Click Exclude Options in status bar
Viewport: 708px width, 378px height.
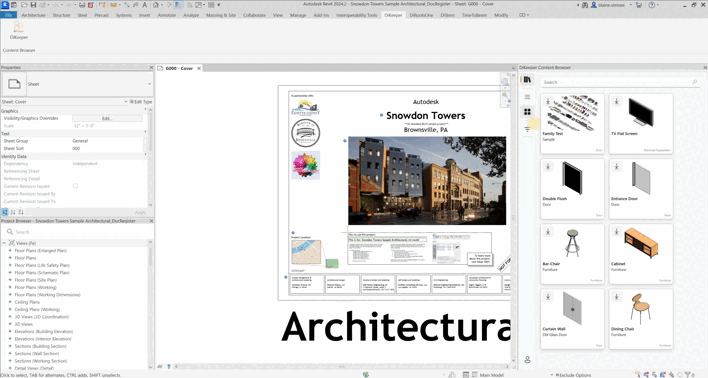click(573, 375)
